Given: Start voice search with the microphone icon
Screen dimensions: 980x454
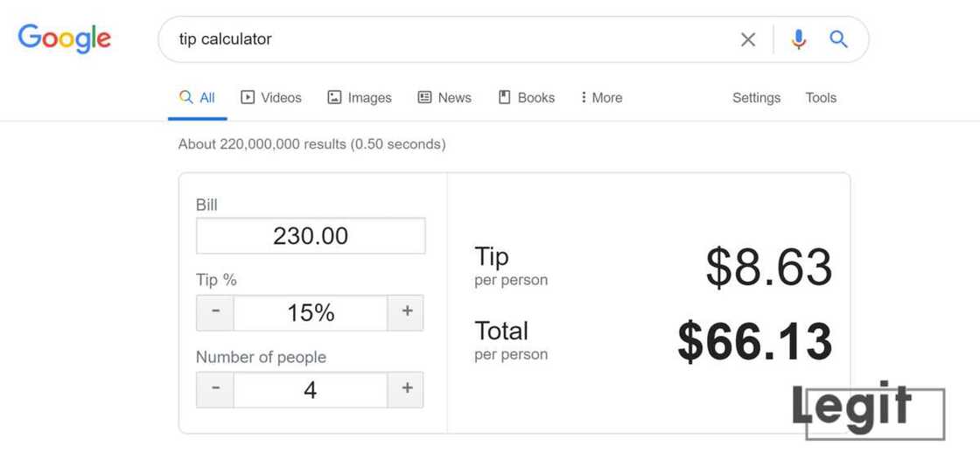Looking at the screenshot, I should coord(798,39).
